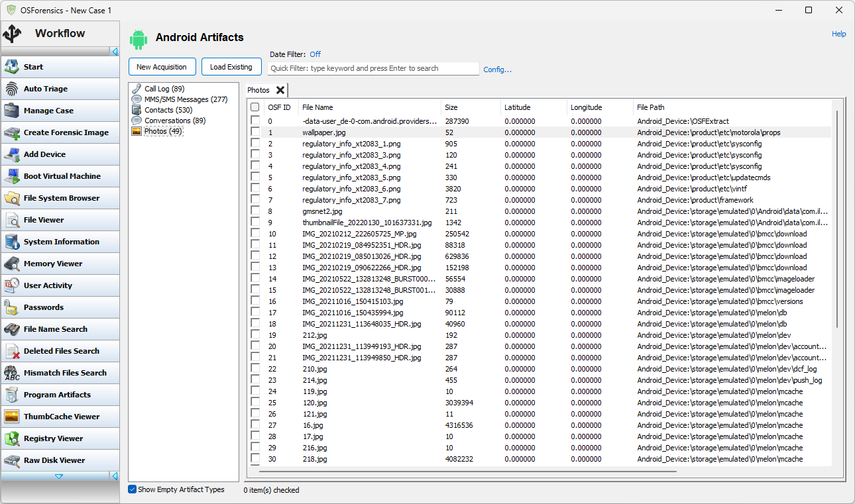Click the vertical scrollbar of the photos table
Image resolution: width=855 pixels, height=504 pixels.
click(836, 219)
